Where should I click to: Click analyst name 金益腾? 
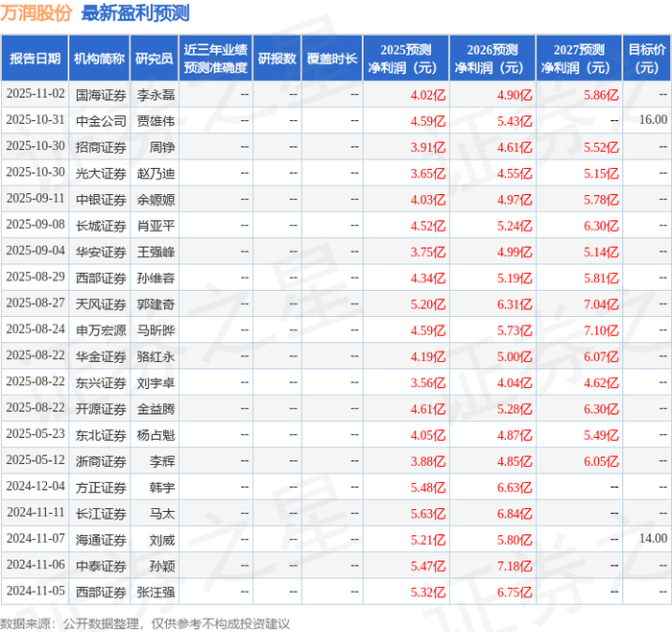[x=156, y=408]
